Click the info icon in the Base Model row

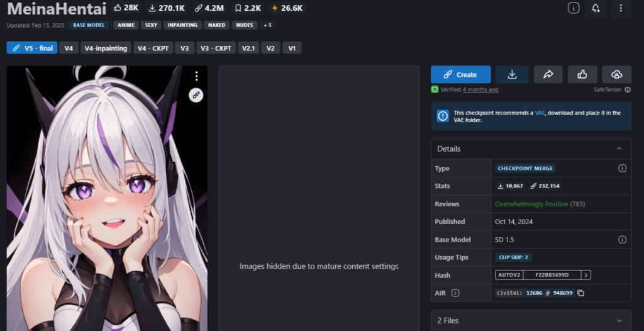coord(622,240)
